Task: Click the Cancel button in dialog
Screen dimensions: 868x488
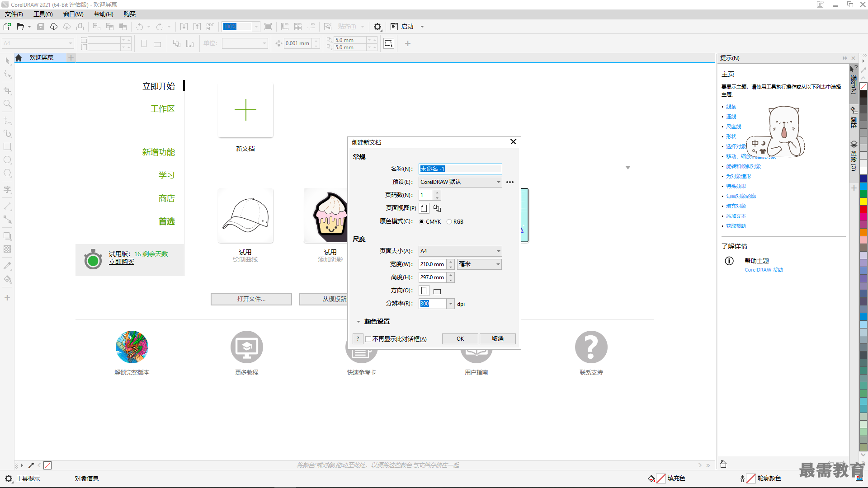Action: (x=498, y=339)
